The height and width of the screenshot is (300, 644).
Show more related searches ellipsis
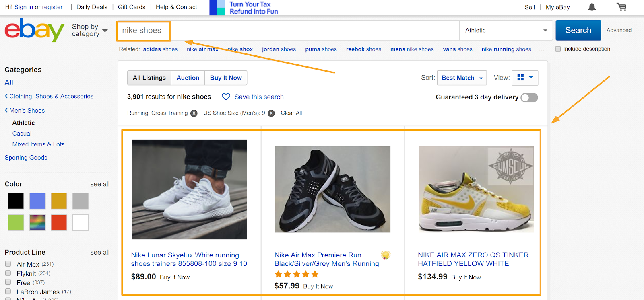(542, 49)
